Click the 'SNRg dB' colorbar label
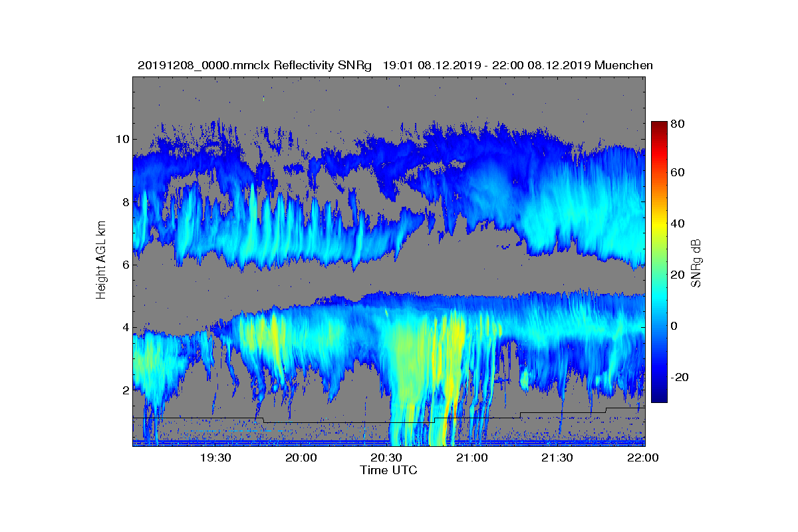798x532 pixels. tap(696, 263)
